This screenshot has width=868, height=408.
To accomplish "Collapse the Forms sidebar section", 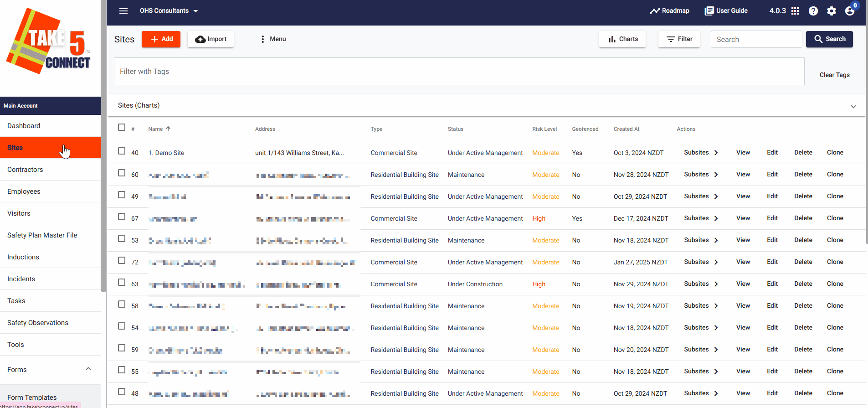I will pos(88,369).
